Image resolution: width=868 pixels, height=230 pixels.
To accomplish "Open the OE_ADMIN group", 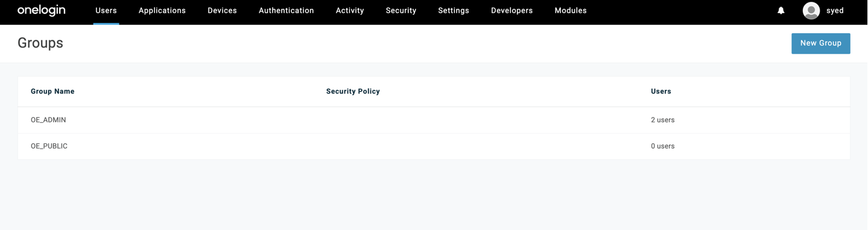I will (48, 120).
